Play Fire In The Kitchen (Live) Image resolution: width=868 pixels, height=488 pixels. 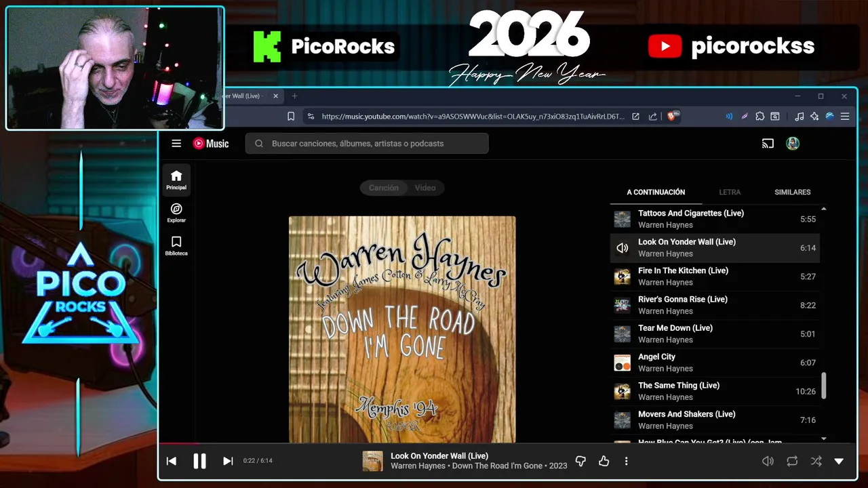715,277
